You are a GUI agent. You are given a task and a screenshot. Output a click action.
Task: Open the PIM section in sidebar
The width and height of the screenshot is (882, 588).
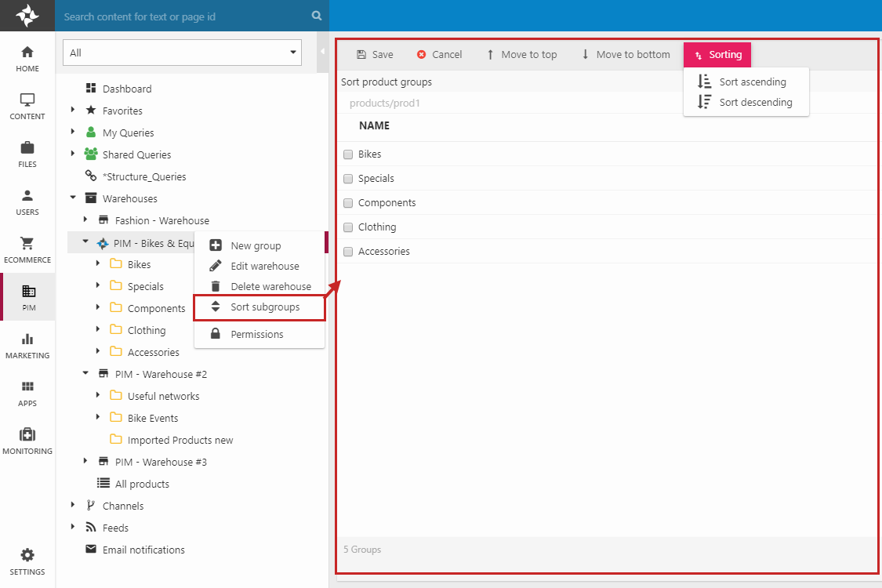(x=27, y=297)
